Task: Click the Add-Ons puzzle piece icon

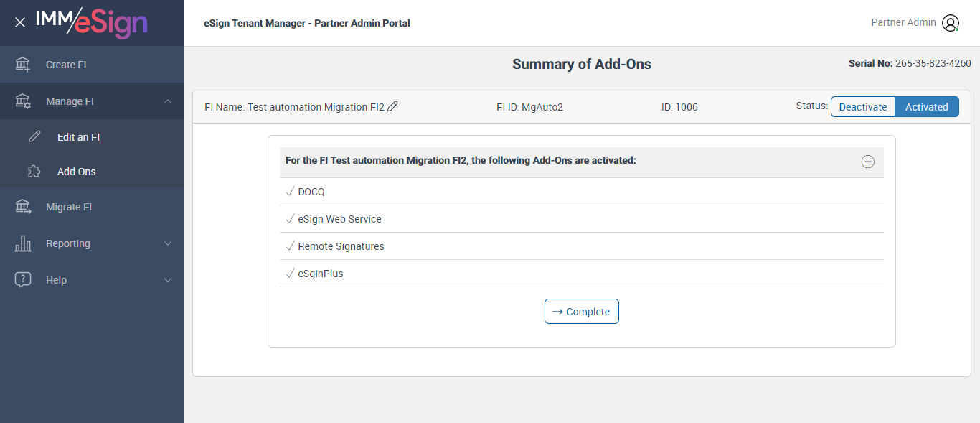Action: 34,172
